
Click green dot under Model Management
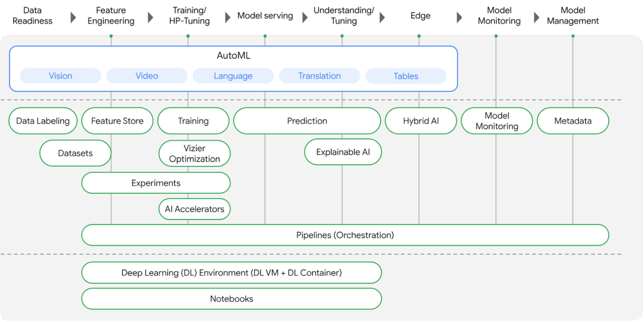[x=573, y=36]
